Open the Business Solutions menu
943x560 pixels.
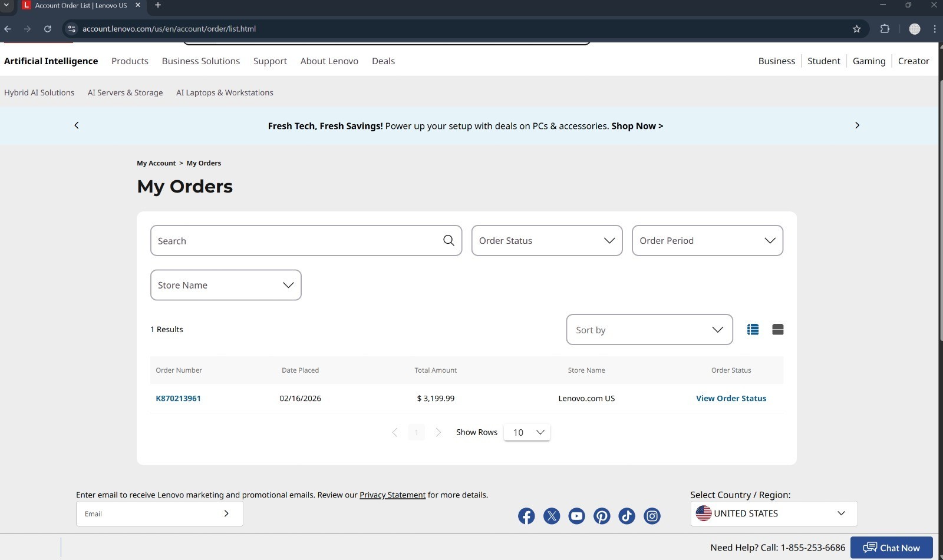(x=201, y=61)
